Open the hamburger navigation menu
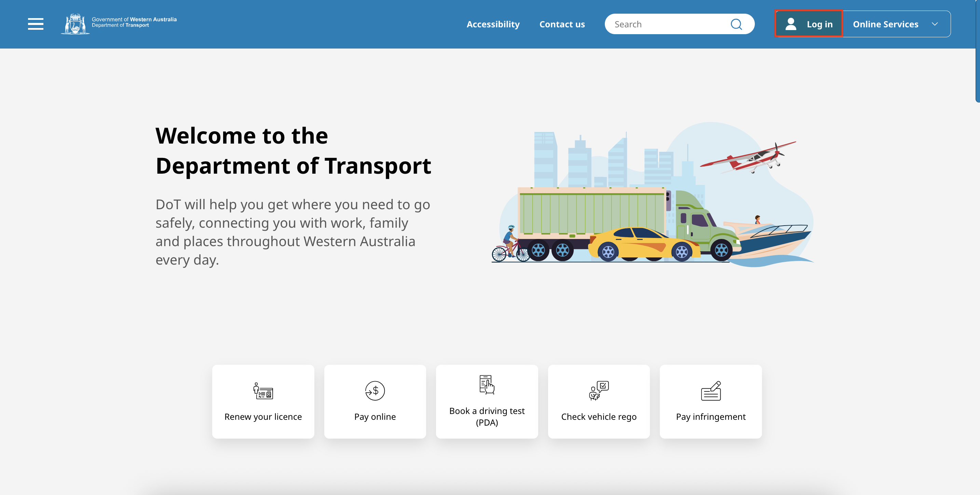 36,24
